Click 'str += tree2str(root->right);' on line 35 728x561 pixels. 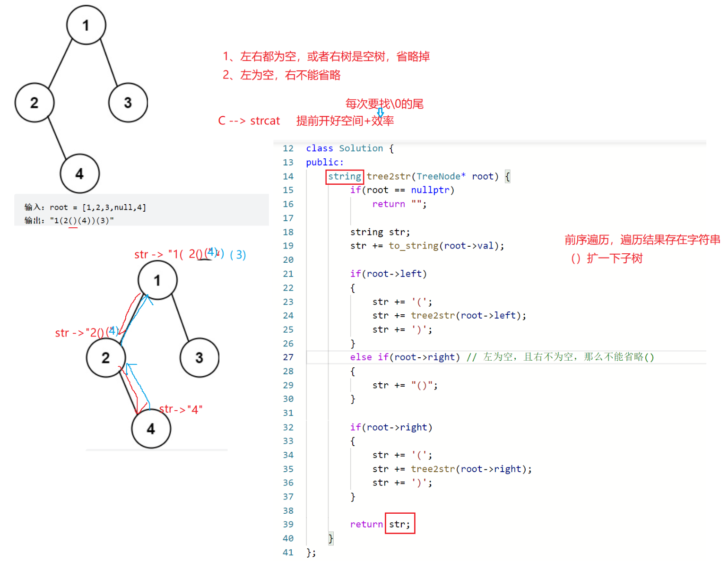pyautogui.click(x=452, y=469)
